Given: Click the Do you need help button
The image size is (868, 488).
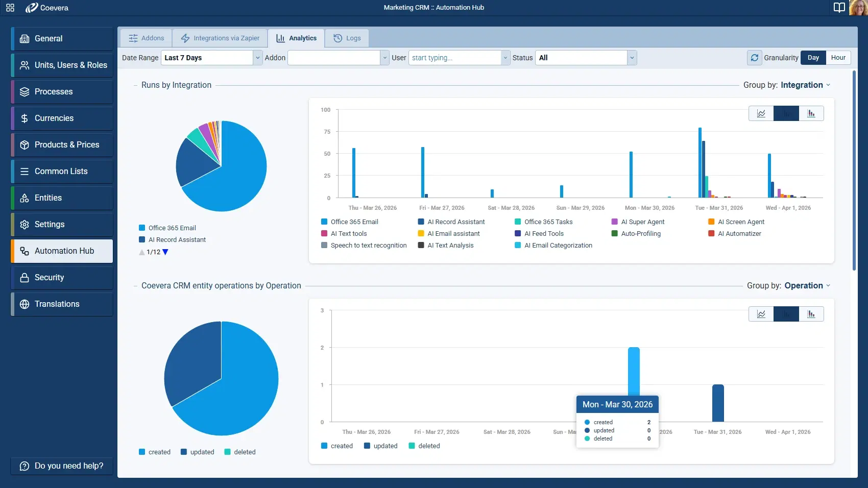Looking at the screenshot, I should [61, 466].
